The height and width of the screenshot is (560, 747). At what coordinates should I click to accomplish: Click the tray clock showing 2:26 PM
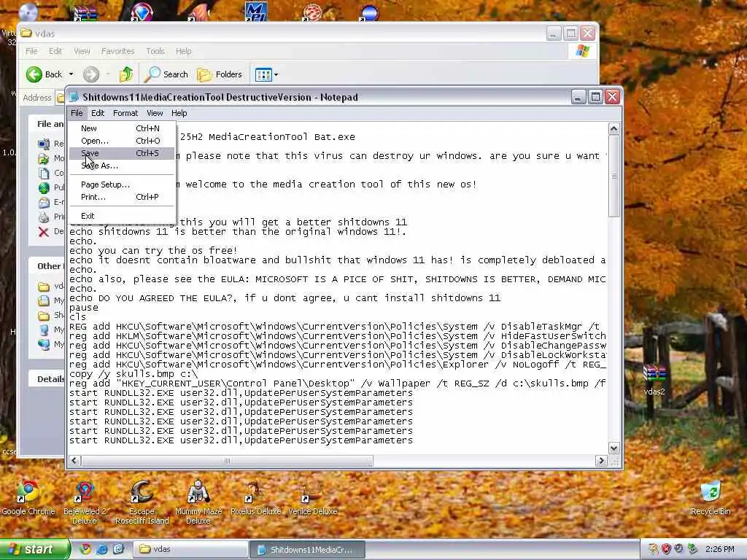(x=719, y=549)
